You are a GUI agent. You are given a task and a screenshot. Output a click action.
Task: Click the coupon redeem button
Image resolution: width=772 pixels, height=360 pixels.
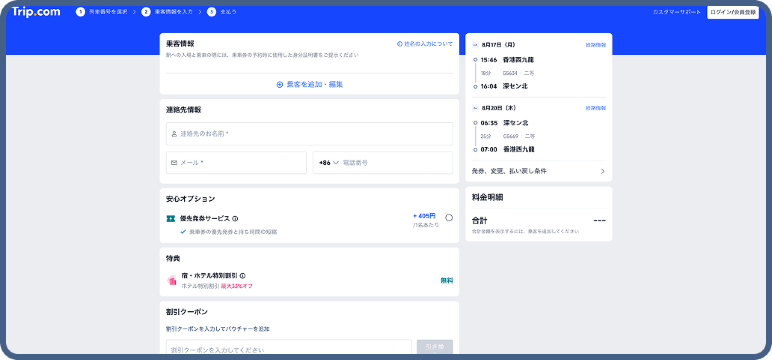pos(435,347)
